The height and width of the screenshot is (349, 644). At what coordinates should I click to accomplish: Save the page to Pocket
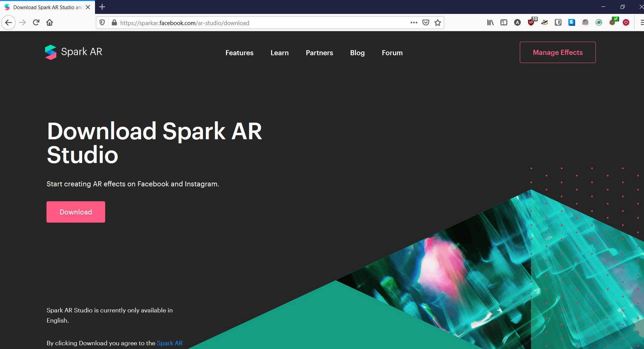tap(426, 22)
